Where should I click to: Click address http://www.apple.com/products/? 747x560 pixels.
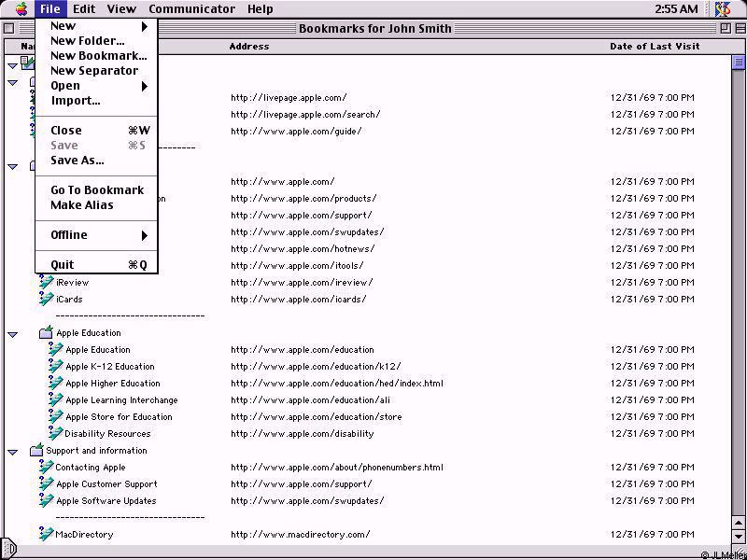(303, 198)
